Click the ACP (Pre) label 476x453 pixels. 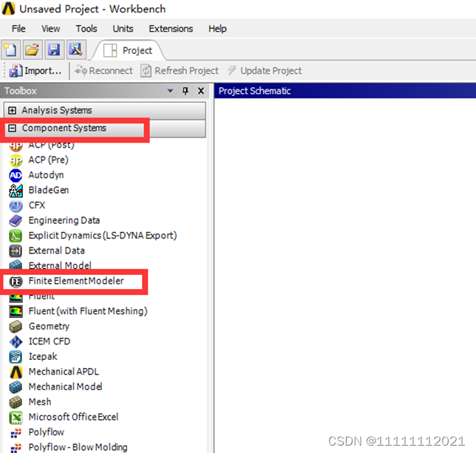coord(49,160)
